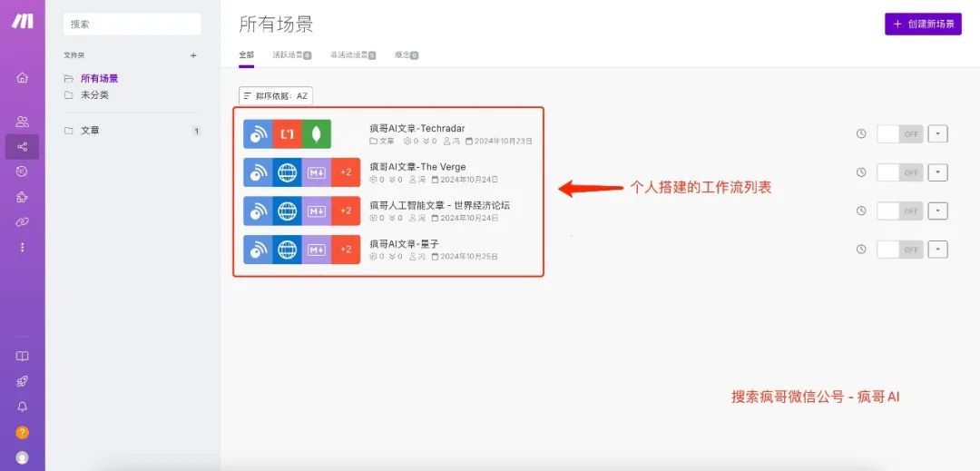The height and width of the screenshot is (471, 980).
Task: Click the HTTP globe icon in 世界经济论坛 row
Action: pos(287,211)
